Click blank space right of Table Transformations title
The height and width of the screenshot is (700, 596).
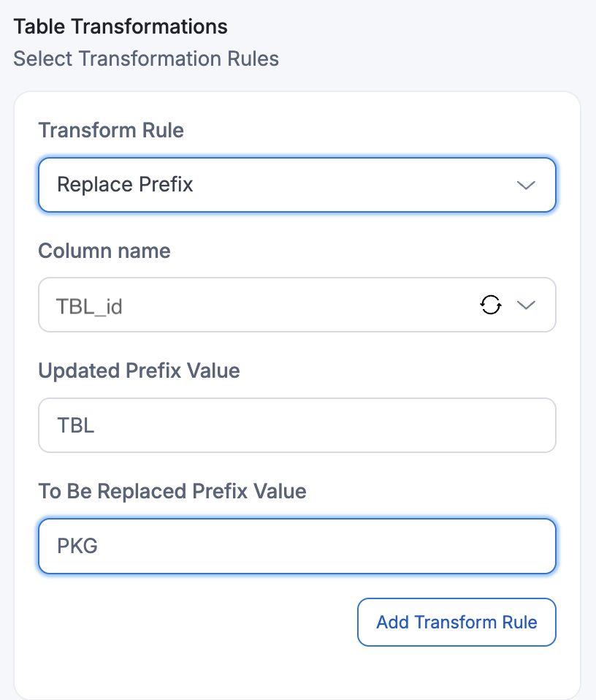click(409, 27)
